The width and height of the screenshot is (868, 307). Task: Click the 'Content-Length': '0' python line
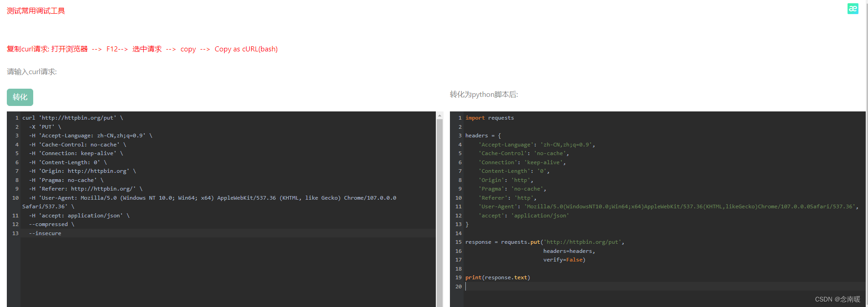[x=514, y=171]
